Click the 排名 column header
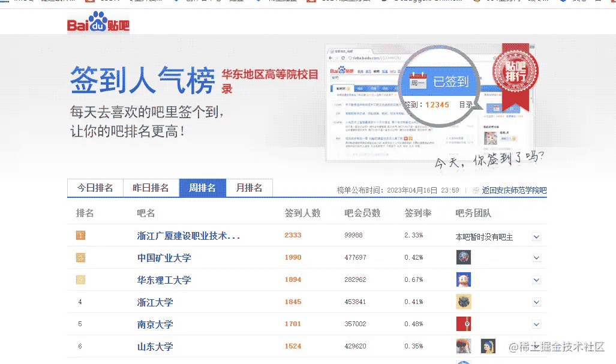616x364 pixels. pyautogui.click(x=85, y=213)
